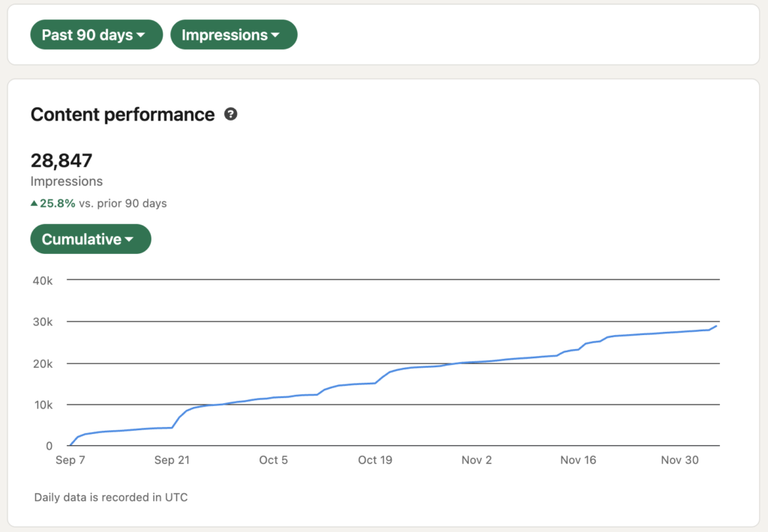The width and height of the screenshot is (768, 532).
Task: Click the end point of the blue line
Action: click(716, 326)
